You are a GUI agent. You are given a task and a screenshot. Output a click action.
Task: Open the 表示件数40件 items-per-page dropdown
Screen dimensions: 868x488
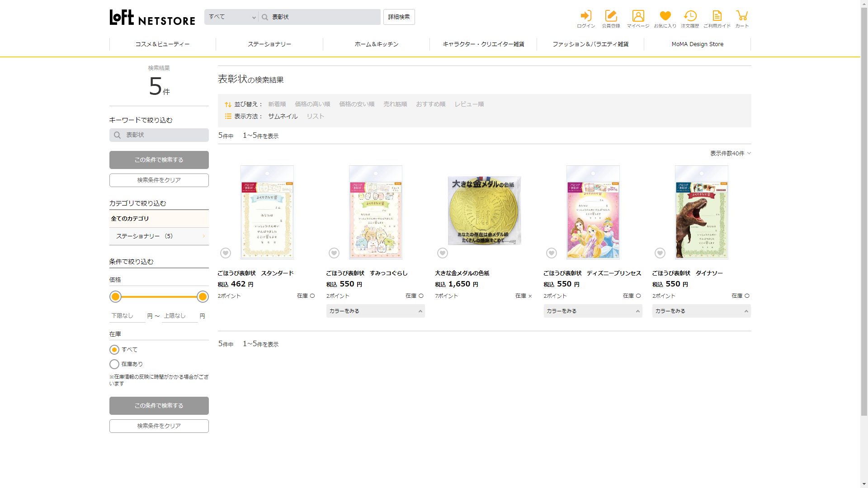tap(730, 154)
